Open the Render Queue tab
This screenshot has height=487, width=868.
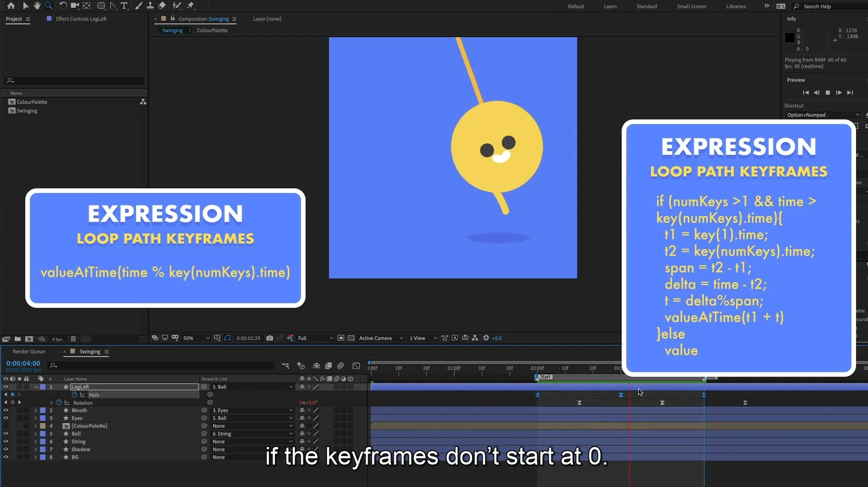coord(29,351)
